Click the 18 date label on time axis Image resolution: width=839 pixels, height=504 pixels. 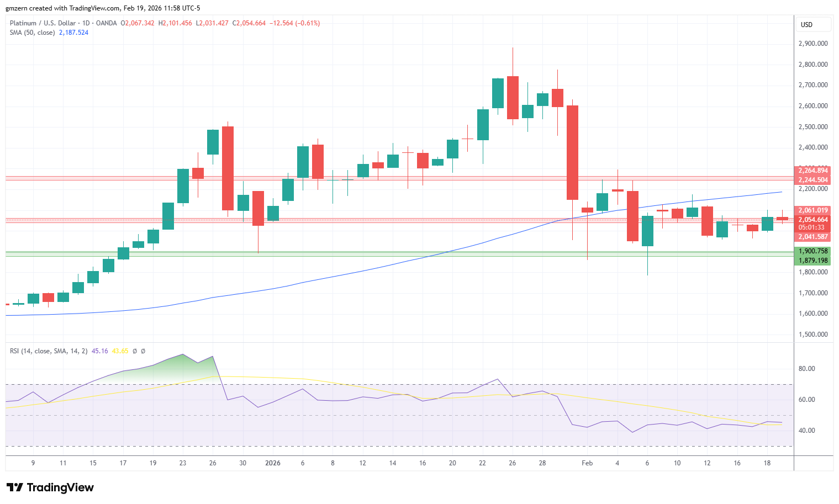pos(767,463)
